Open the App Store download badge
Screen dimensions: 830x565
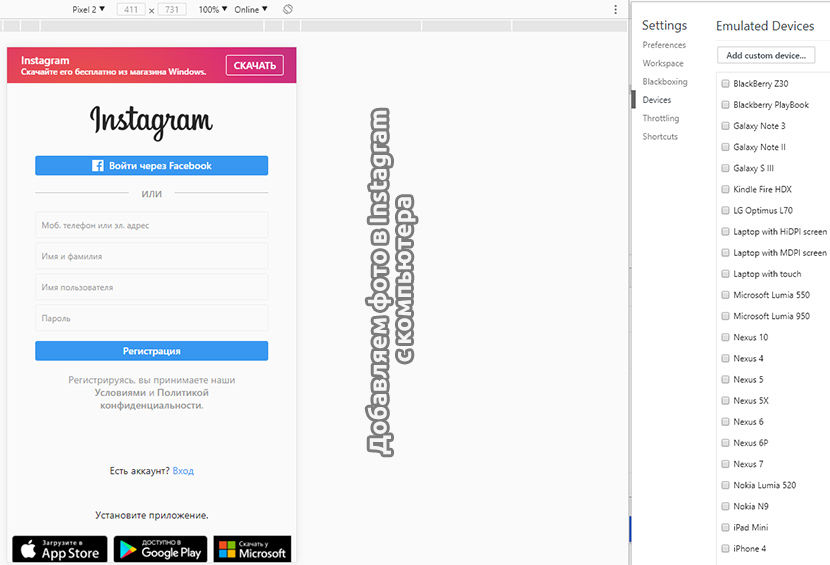pos(60,549)
